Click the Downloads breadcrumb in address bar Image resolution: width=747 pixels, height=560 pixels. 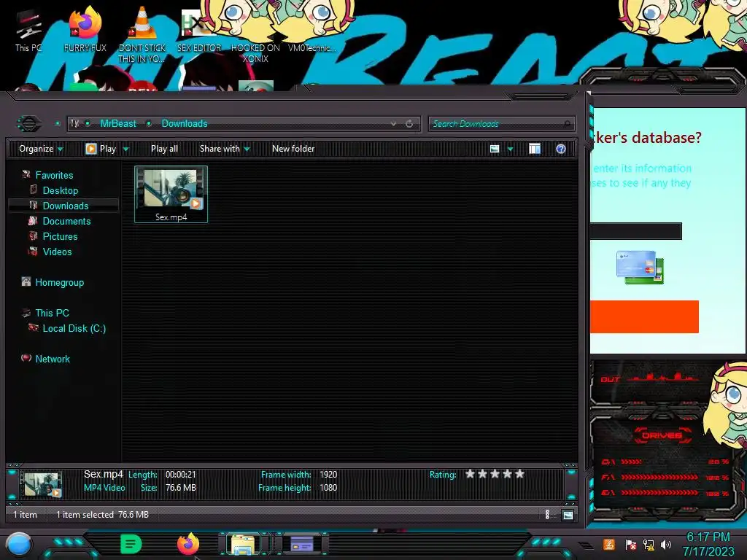click(185, 123)
